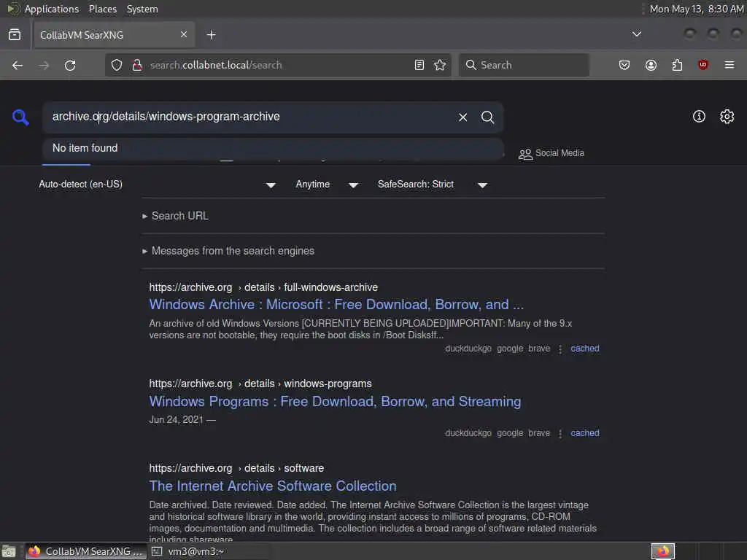Click the Firefox workspace switcher thumbnail
Screen dimensions: 747x560
pos(663,551)
